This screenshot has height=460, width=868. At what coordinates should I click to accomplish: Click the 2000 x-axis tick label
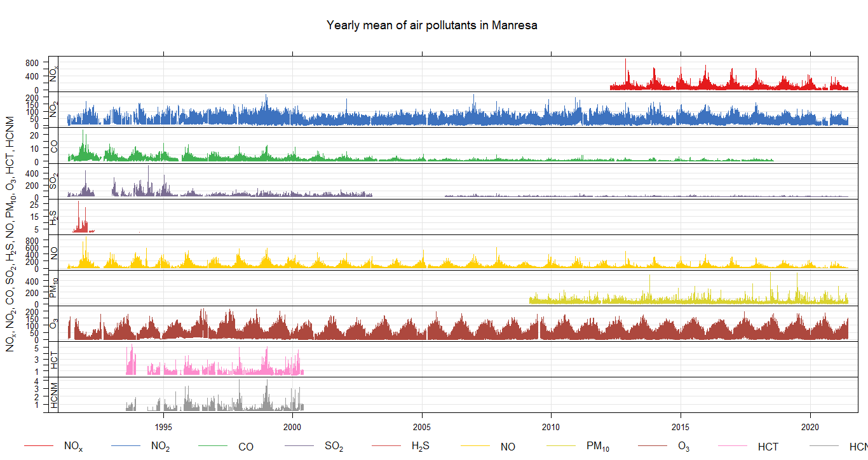[293, 425]
